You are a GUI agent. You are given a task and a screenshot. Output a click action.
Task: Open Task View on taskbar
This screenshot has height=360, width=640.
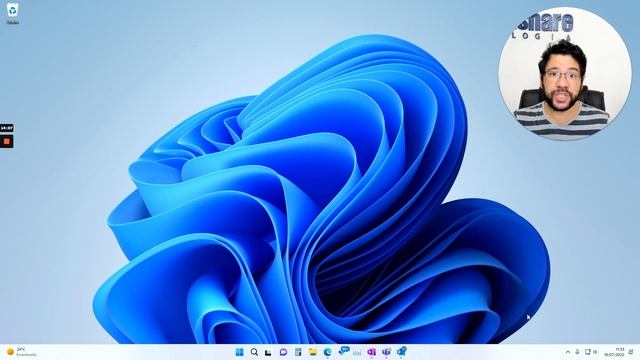tap(268, 352)
